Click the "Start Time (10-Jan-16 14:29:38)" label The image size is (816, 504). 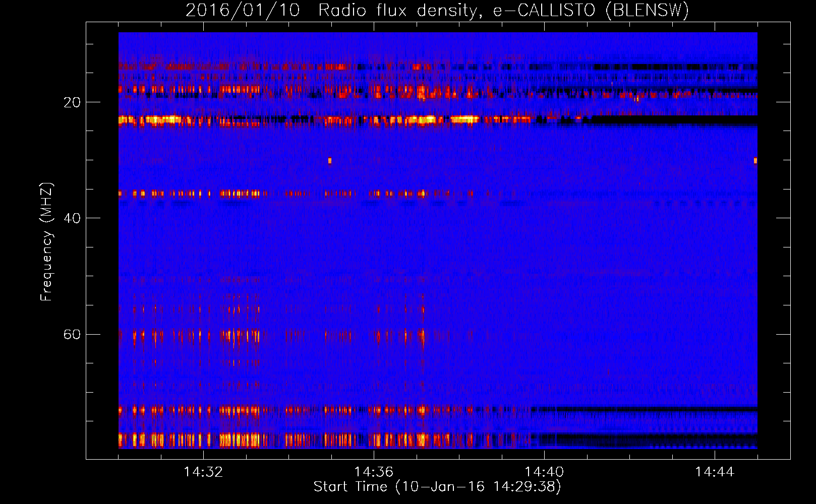pos(437,487)
